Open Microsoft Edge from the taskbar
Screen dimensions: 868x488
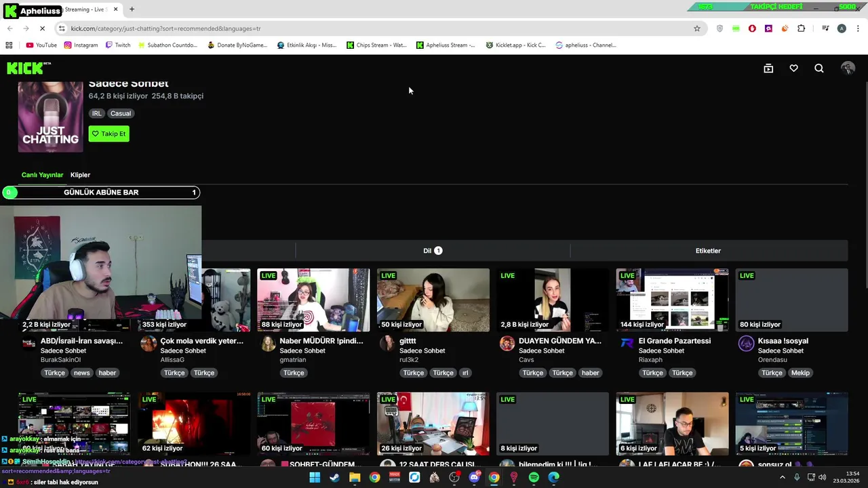[554, 477]
